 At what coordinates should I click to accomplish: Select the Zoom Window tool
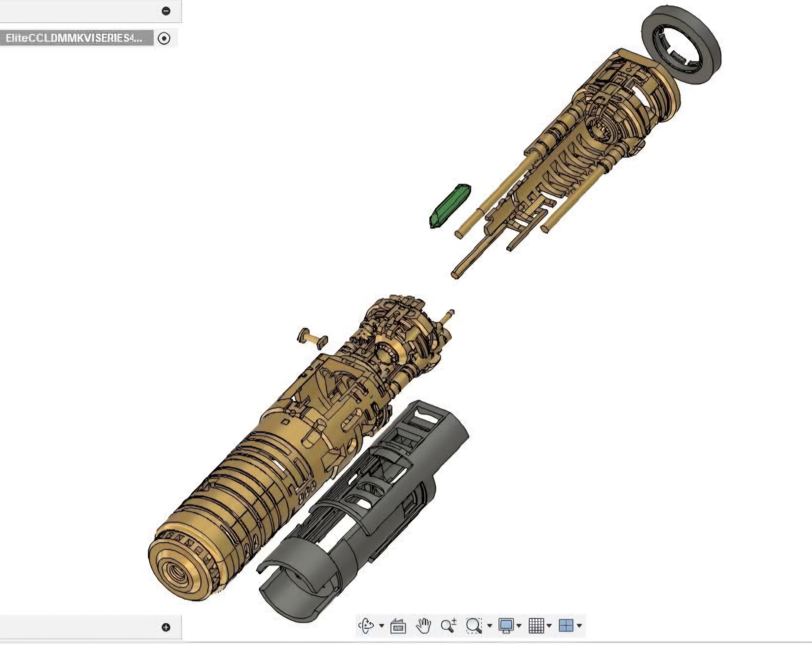coord(474,626)
